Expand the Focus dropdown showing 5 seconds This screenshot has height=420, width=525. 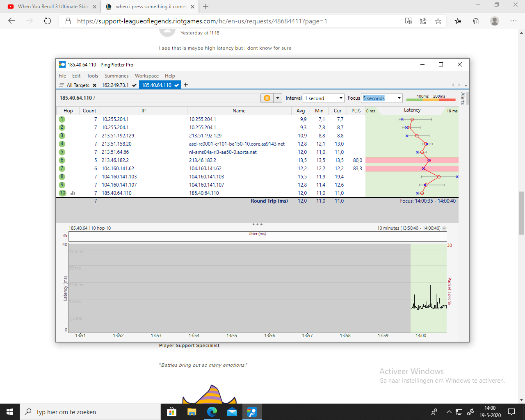pyautogui.click(x=382, y=98)
